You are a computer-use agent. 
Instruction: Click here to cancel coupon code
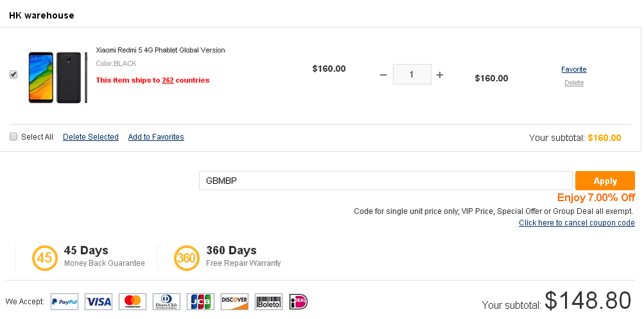[577, 223]
